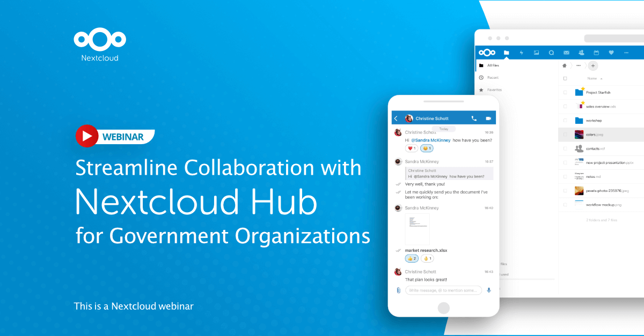Open the Contacts app in the top bar
Screen dimensions: 644x336
pyautogui.click(x=581, y=53)
